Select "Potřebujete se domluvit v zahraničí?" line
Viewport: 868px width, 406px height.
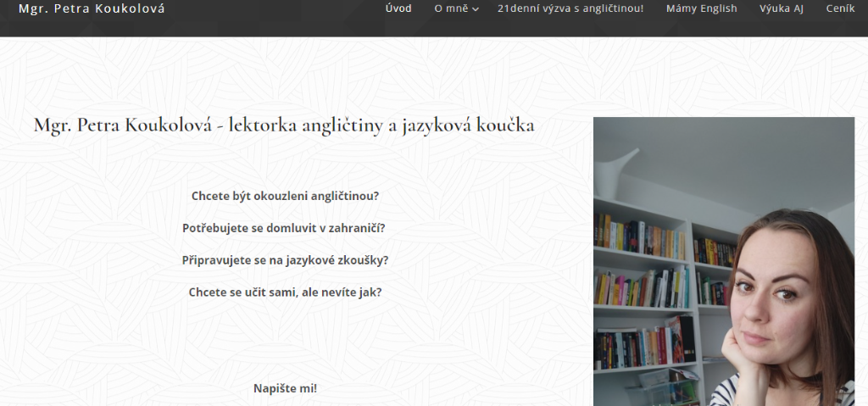tap(285, 228)
